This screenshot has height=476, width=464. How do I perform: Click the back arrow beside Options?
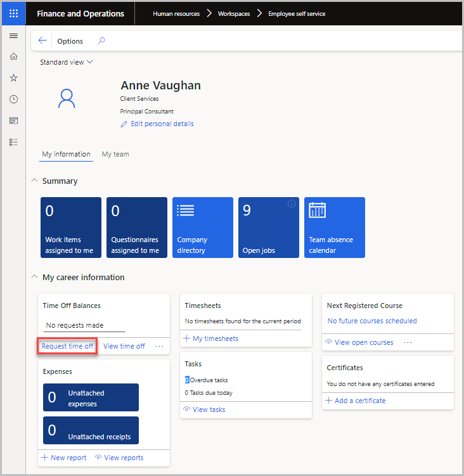(42, 41)
